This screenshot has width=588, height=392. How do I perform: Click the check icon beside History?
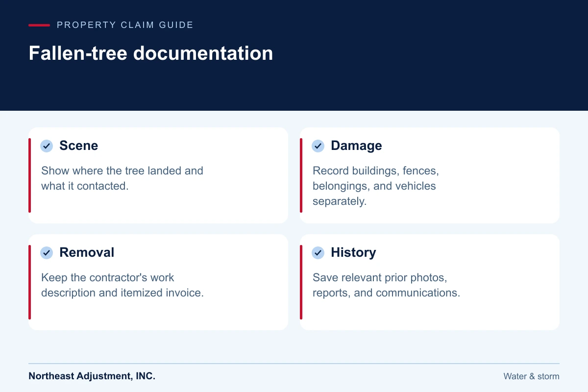318,253
